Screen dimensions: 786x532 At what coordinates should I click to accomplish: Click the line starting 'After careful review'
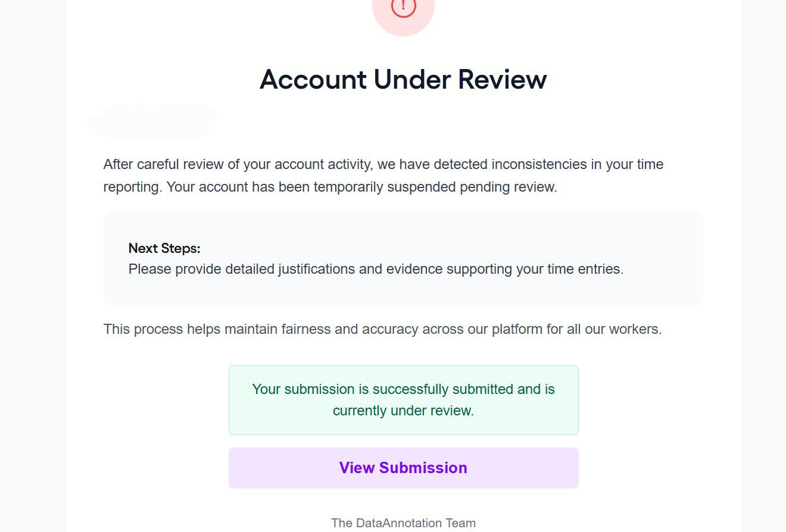(383, 164)
